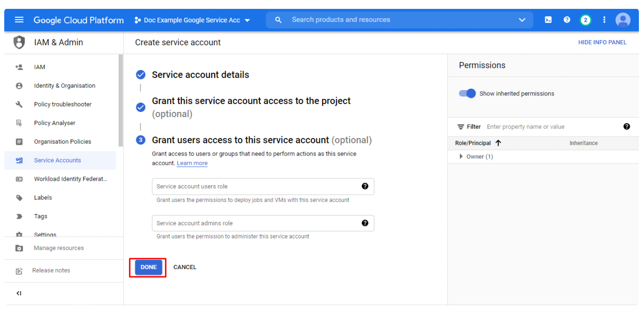The height and width of the screenshot is (322, 644).
Task: Expand the search bar dropdown arrow
Action: click(x=522, y=20)
